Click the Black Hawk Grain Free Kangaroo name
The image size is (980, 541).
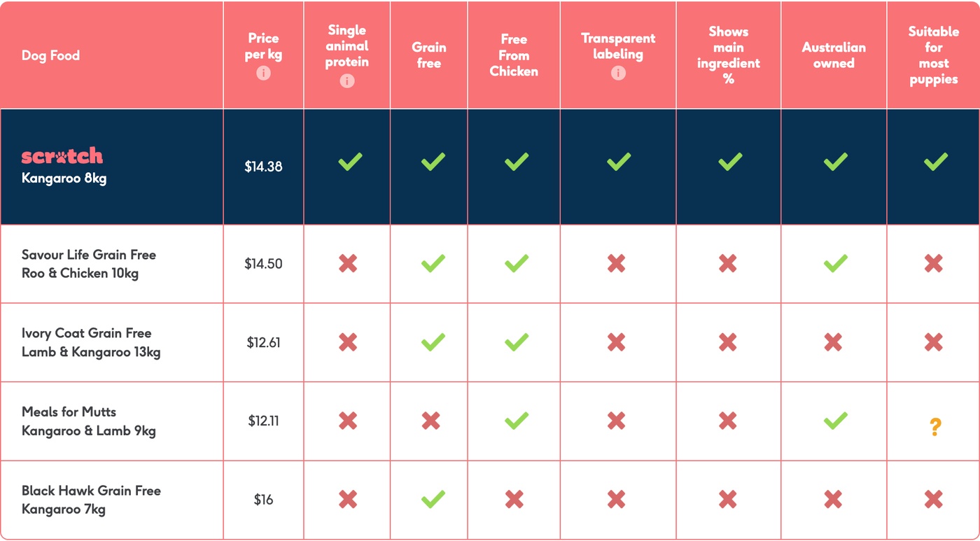(x=91, y=500)
